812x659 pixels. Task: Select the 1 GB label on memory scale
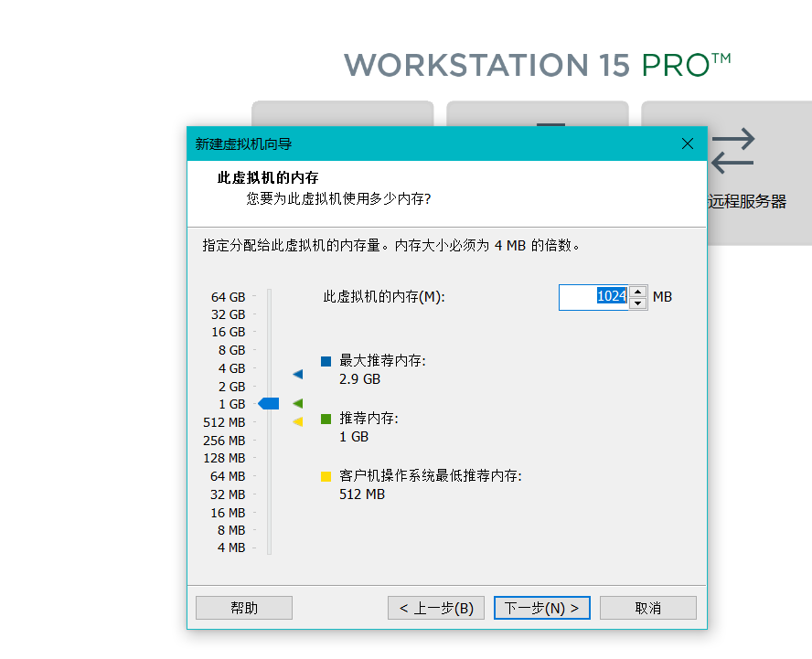point(231,404)
